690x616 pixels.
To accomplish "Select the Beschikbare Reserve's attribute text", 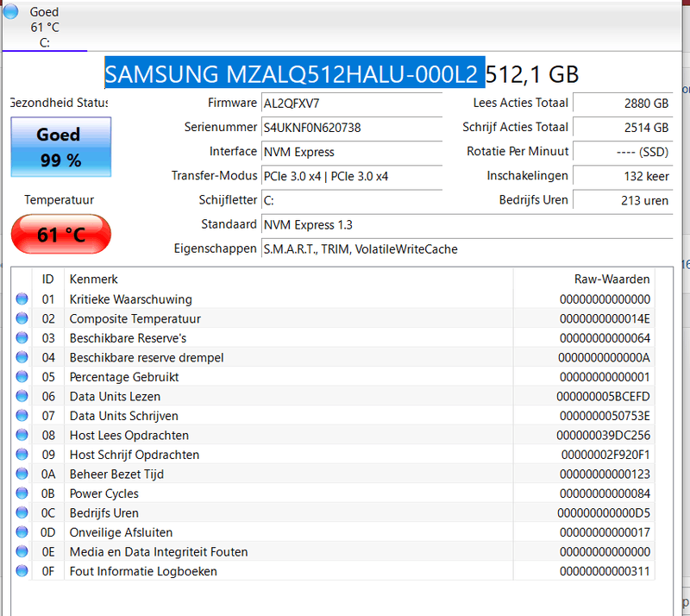I will (128, 338).
